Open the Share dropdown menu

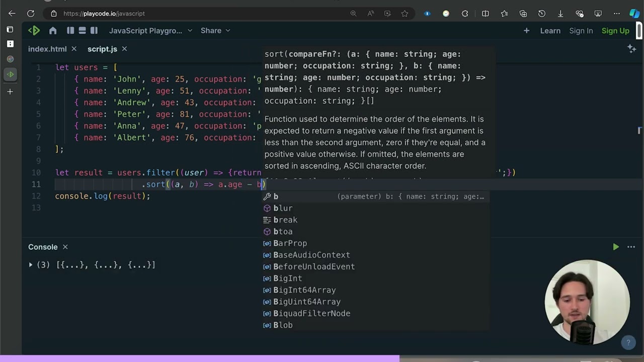(215, 31)
